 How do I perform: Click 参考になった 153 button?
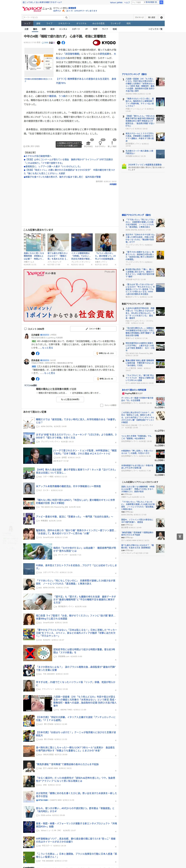105,353
